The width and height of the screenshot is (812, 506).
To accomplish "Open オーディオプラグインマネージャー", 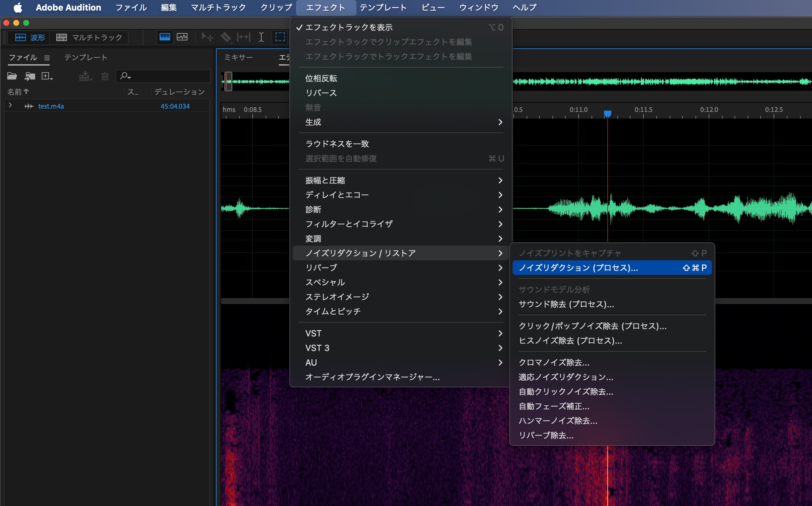I will coord(400,377).
